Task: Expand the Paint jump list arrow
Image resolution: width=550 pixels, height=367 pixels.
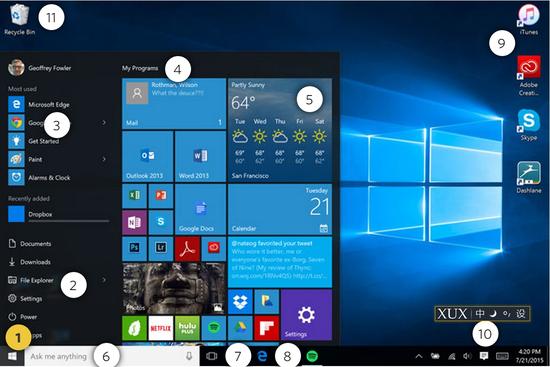Action: [104, 159]
